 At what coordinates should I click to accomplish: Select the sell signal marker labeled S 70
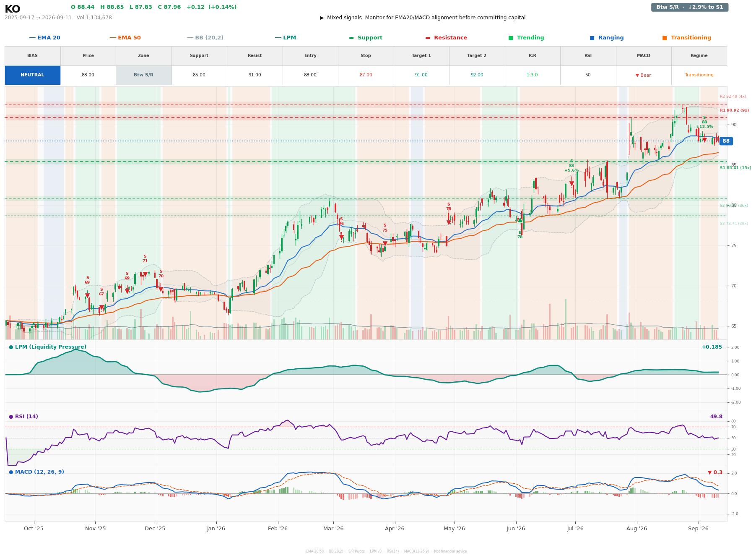pos(161,289)
